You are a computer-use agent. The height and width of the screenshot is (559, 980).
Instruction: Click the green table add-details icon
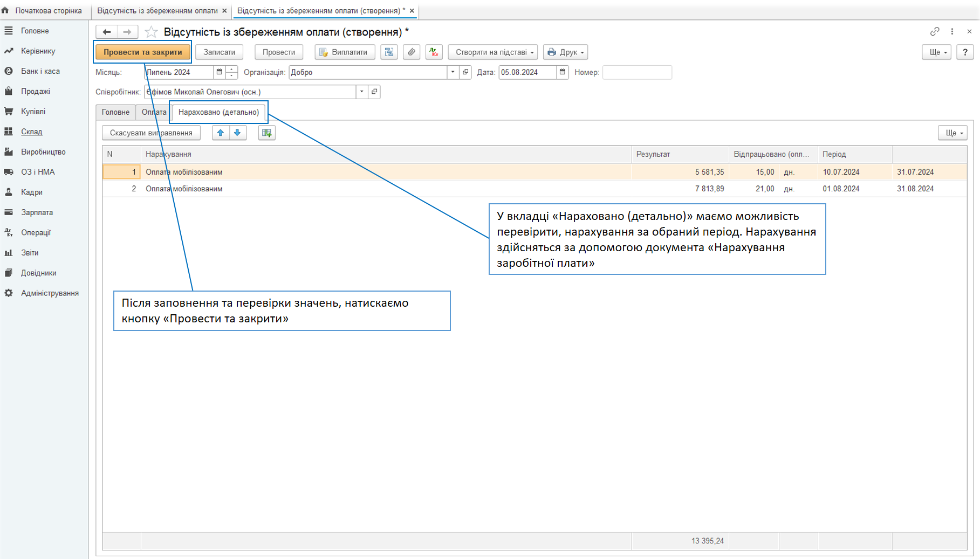pyautogui.click(x=267, y=133)
